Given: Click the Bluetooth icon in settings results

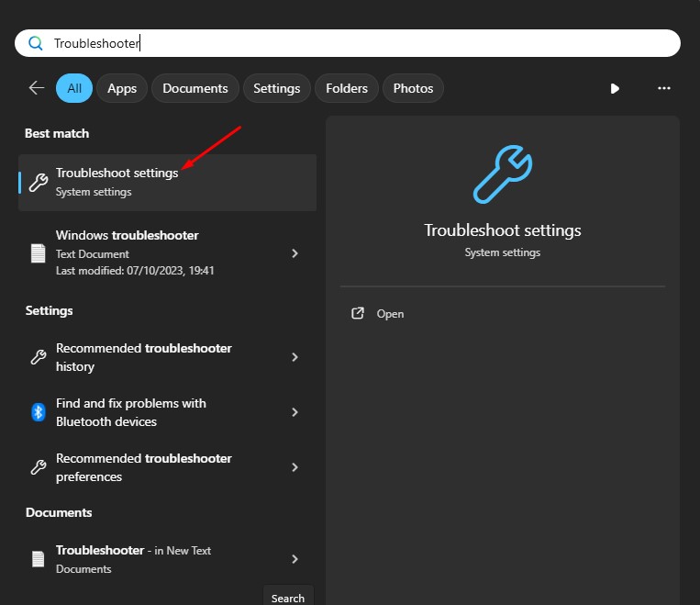Looking at the screenshot, I should pos(39,412).
